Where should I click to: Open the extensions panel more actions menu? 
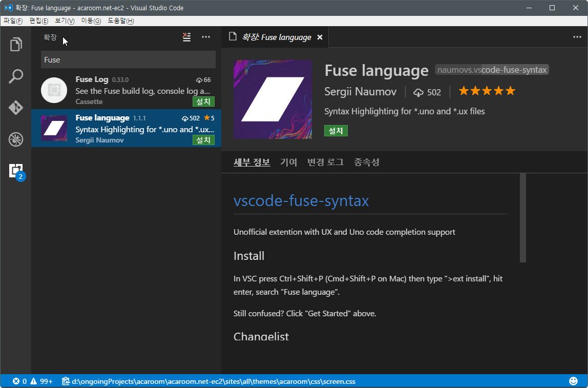(206, 37)
